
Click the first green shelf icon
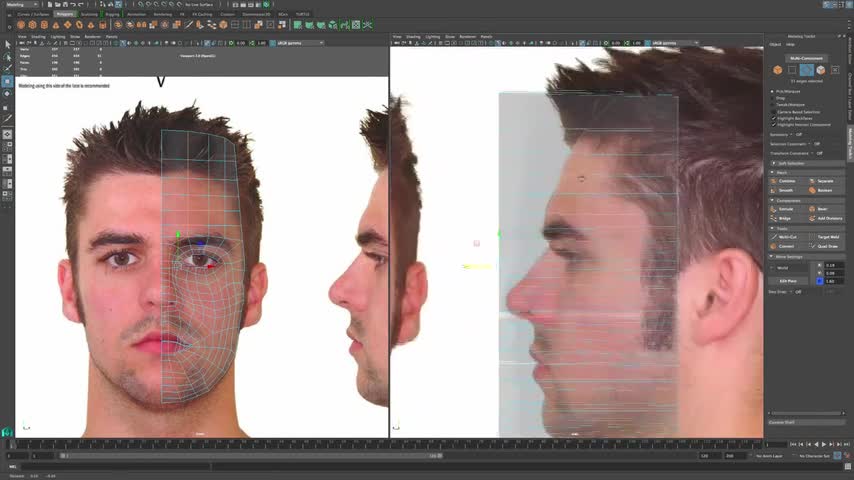tap(298, 25)
